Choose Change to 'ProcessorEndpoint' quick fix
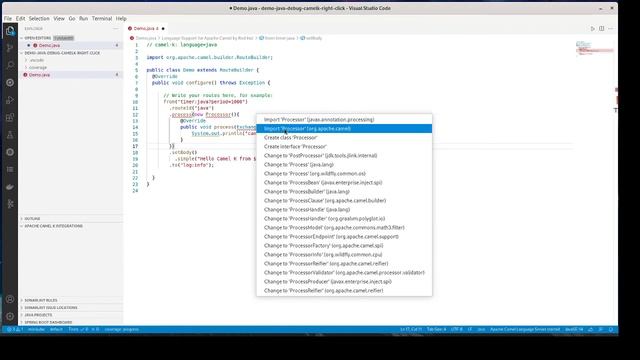The height and width of the screenshot is (360, 640). (x=344, y=236)
